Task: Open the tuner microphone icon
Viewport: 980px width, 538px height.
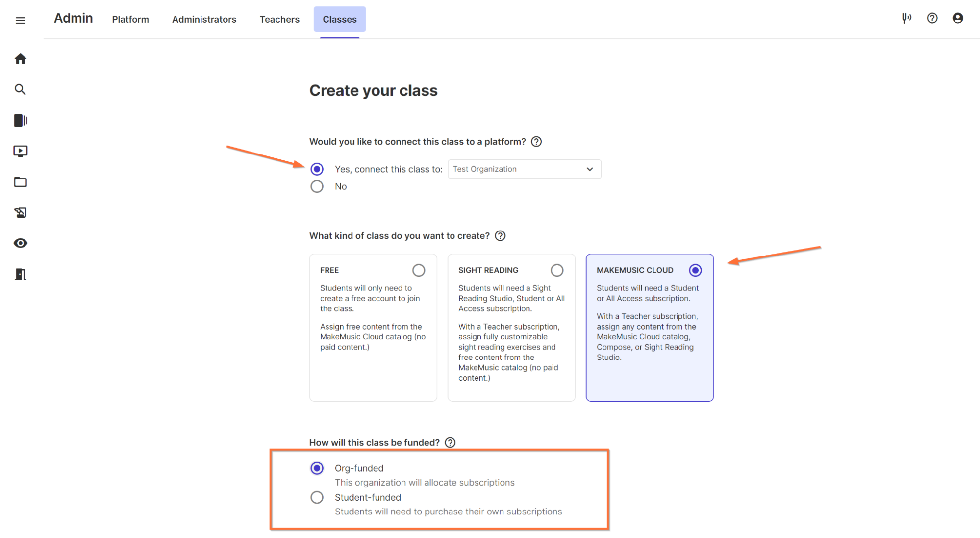Action: [906, 18]
